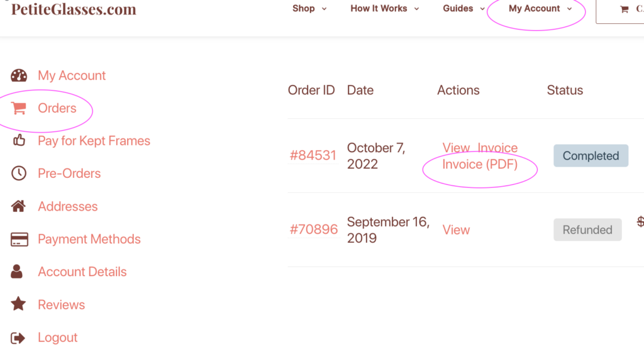This screenshot has height=359, width=644.
Task: Expand the How It Works dropdown
Action: pos(385,8)
